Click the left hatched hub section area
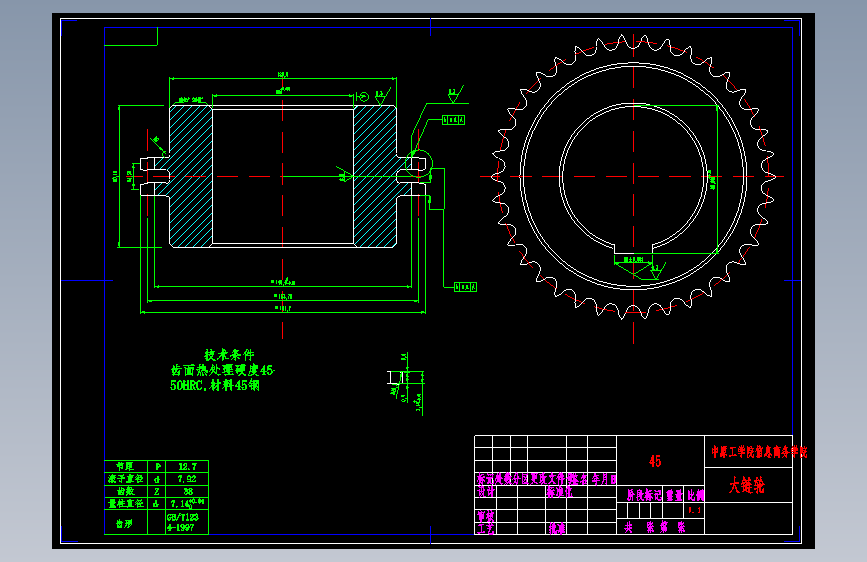867x562 pixels. click(190, 176)
